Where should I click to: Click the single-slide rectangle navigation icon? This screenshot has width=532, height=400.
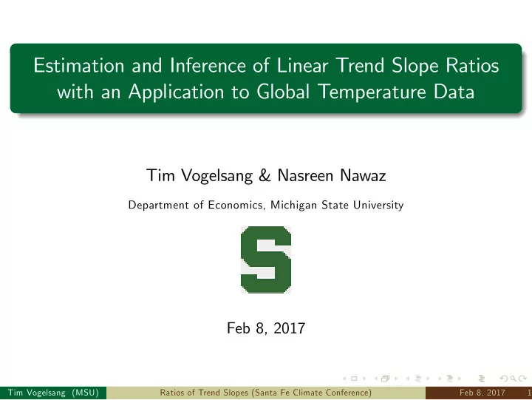[354, 379]
